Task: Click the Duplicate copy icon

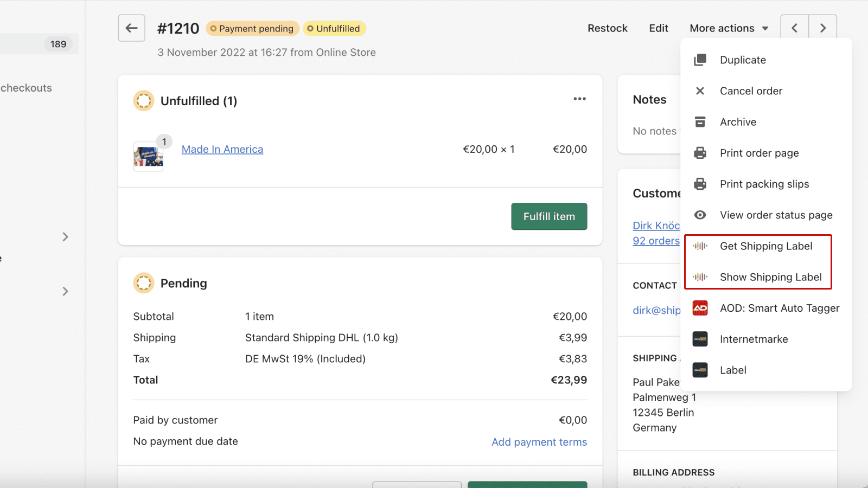Action: 701,60
